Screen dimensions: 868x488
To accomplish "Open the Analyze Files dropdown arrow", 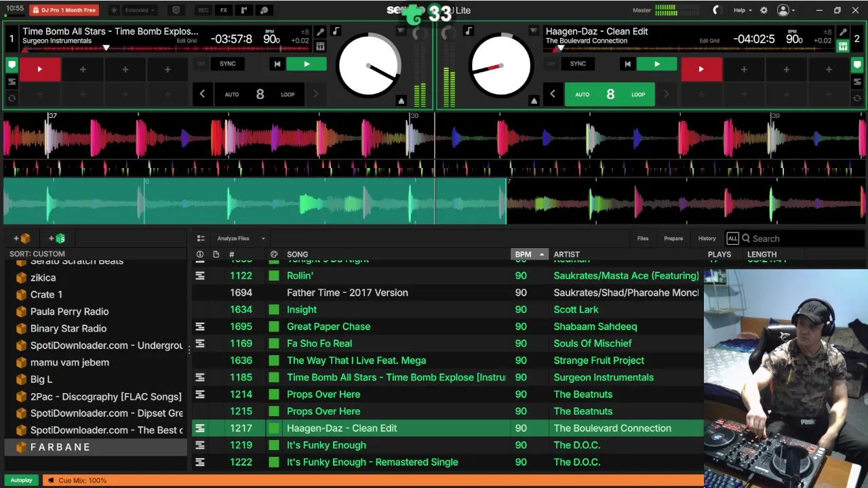I will [263, 239].
